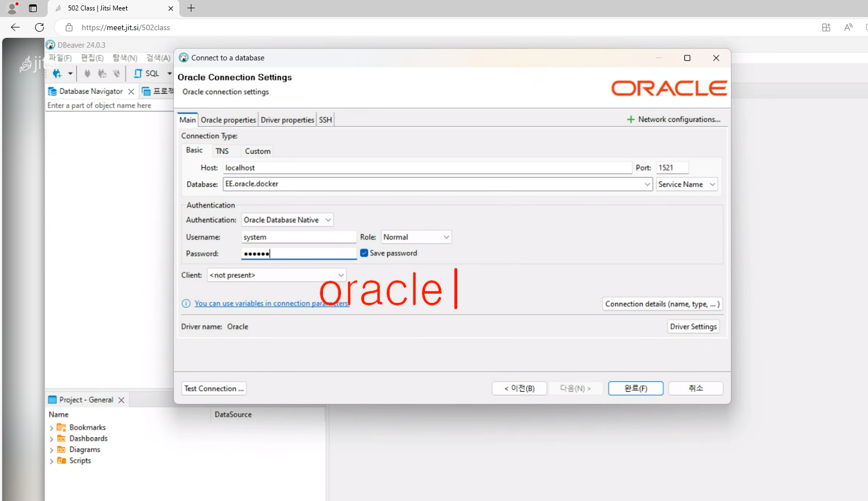This screenshot has width=868, height=501.
Task: Click the Username field containing system
Action: pos(299,237)
